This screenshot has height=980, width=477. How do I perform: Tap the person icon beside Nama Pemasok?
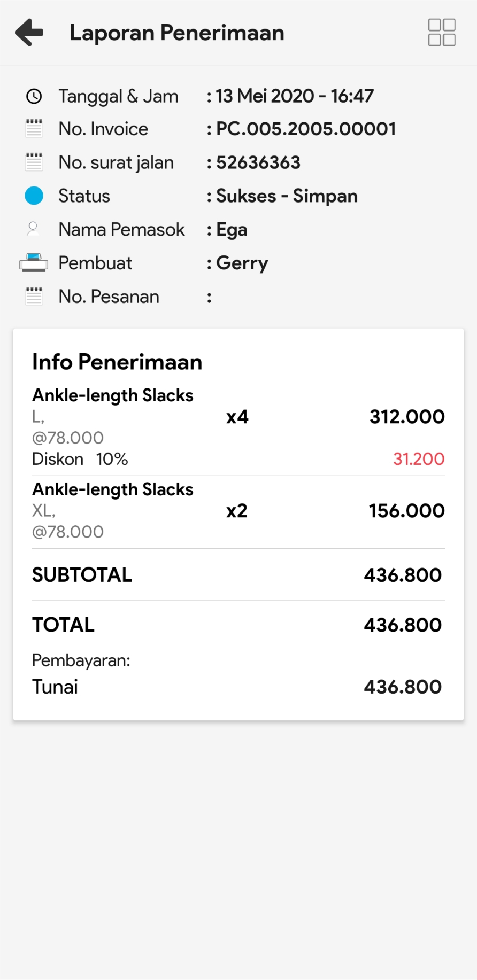point(33,229)
